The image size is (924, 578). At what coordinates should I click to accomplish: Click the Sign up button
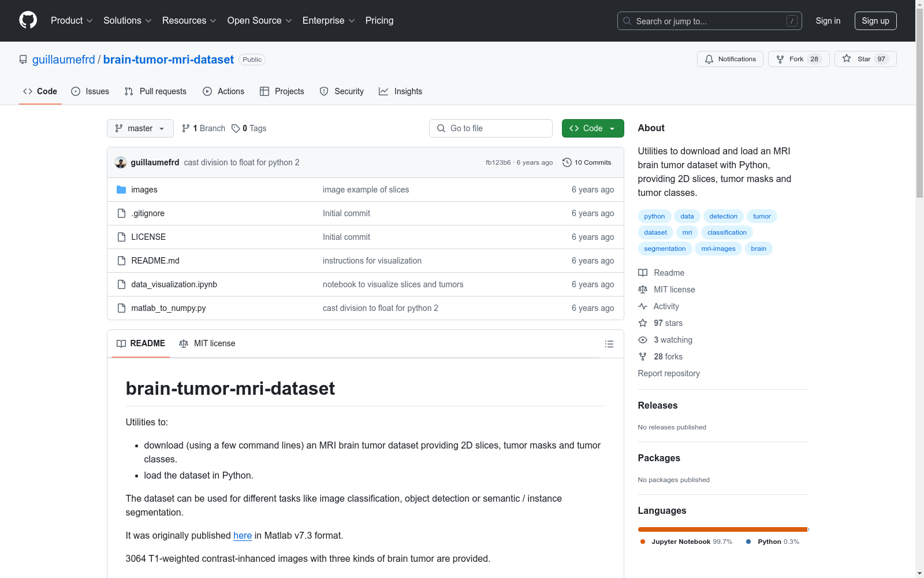tap(875, 21)
